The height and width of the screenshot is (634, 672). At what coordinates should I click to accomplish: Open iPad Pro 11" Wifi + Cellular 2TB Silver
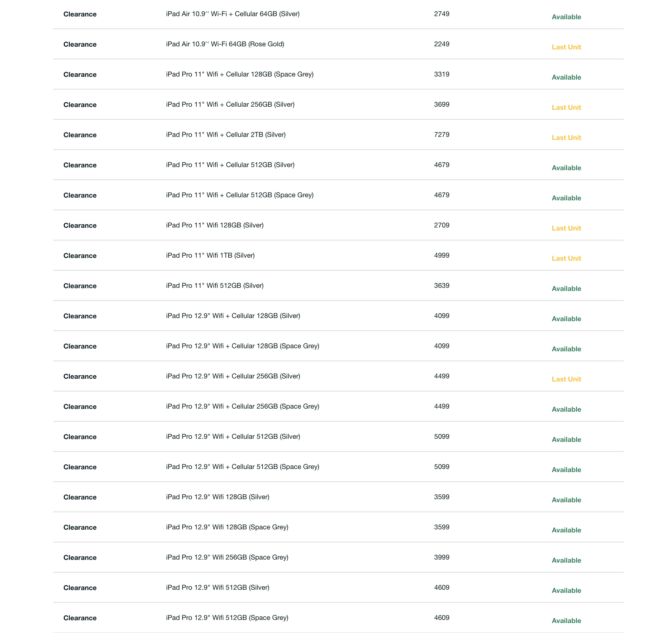click(x=226, y=135)
